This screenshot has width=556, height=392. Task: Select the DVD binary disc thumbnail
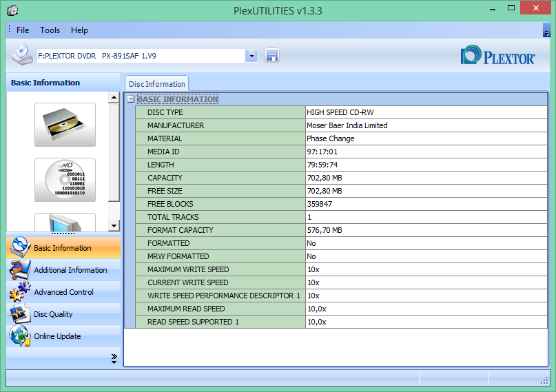pyautogui.click(x=65, y=180)
